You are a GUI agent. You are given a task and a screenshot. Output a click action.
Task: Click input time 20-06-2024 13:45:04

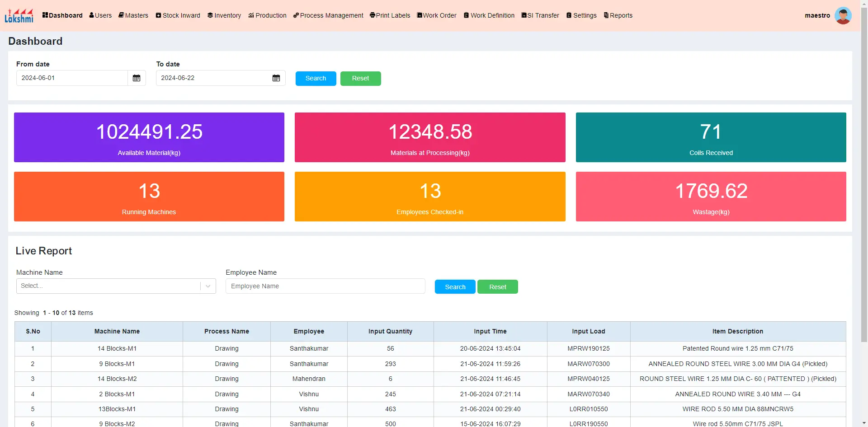(x=491, y=348)
